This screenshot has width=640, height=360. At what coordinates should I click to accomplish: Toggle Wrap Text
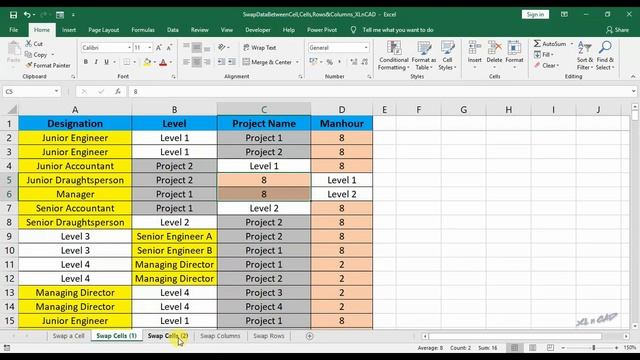[x=260, y=48]
